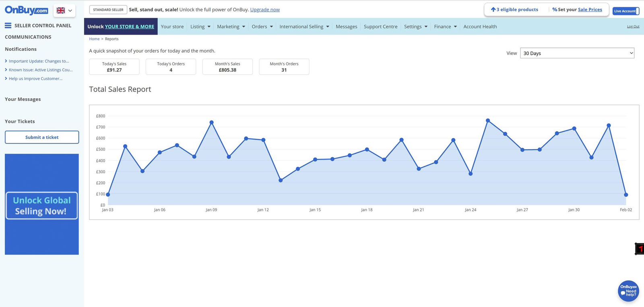The height and width of the screenshot is (307, 644).
Task: Go to Support Centre in navigation bar
Action: click(380, 27)
